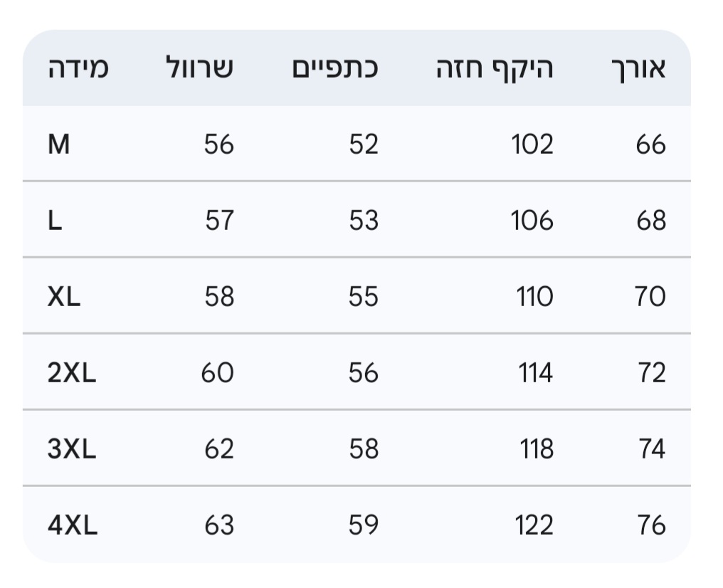Select sleeve value 60 in 2XL row

[x=217, y=373]
